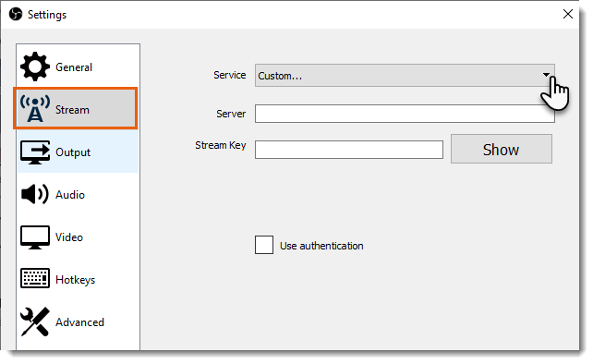Click the Show stream key button
593x364 pixels.
pos(502,149)
